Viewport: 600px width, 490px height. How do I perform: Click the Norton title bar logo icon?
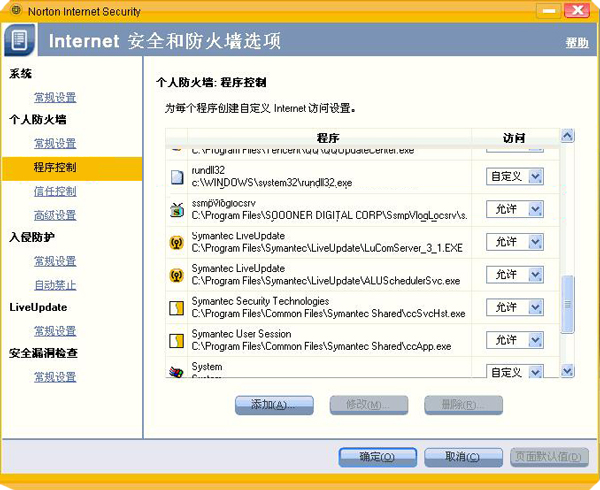[x=16, y=10]
